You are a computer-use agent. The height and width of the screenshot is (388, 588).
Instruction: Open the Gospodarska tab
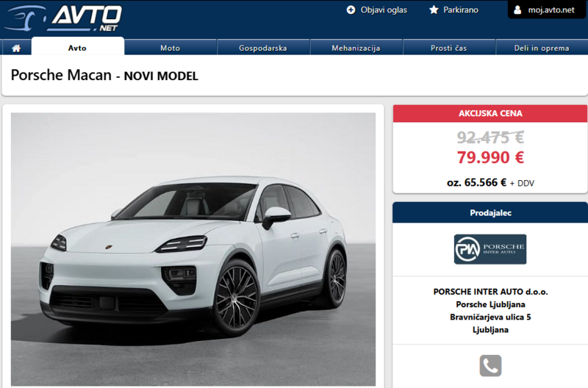263,48
